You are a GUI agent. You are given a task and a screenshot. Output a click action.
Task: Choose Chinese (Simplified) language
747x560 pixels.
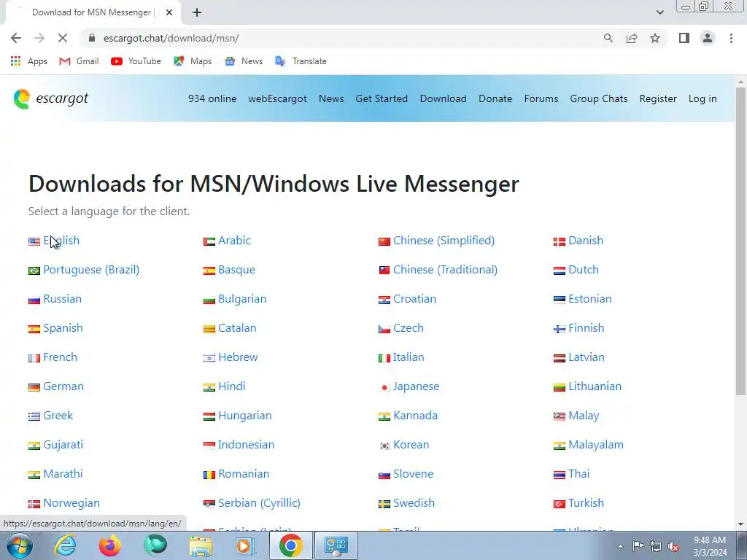(x=444, y=241)
